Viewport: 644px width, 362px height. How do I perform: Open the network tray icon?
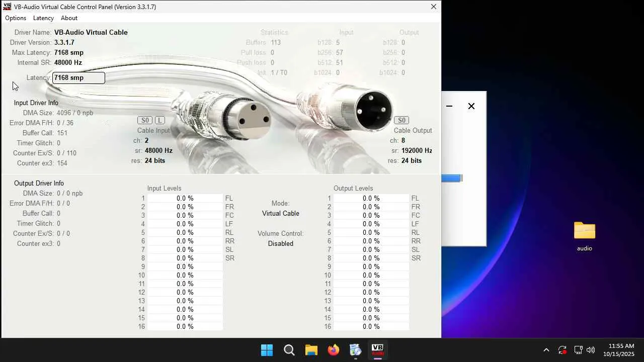(578, 350)
